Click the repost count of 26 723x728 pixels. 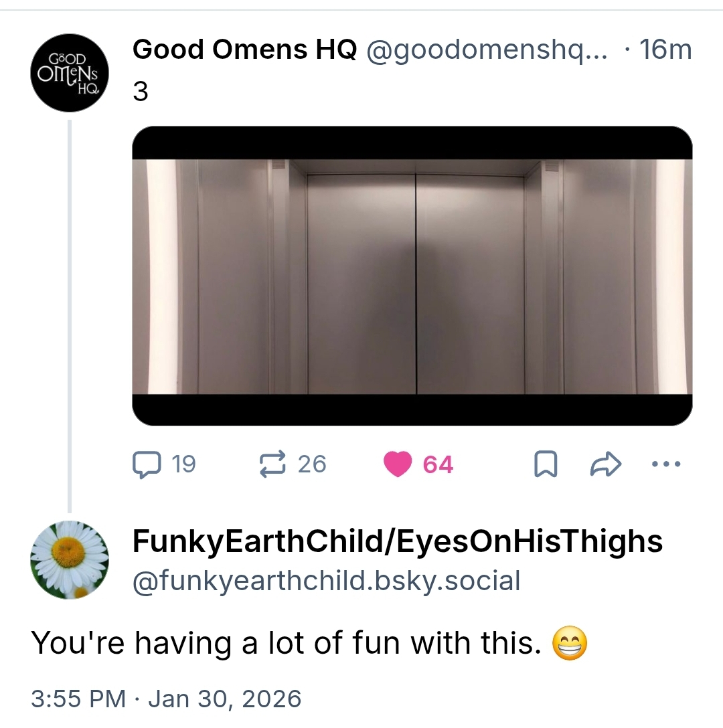(x=312, y=464)
